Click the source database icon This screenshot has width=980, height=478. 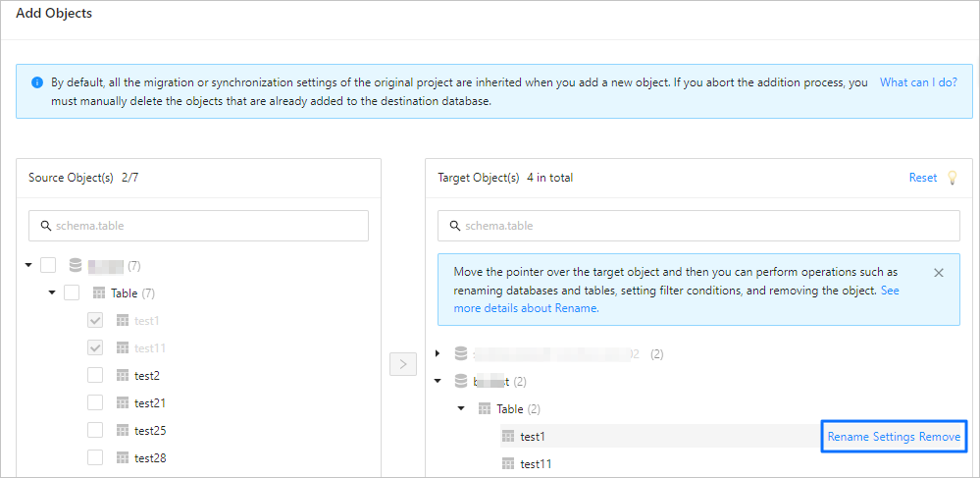[76, 266]
